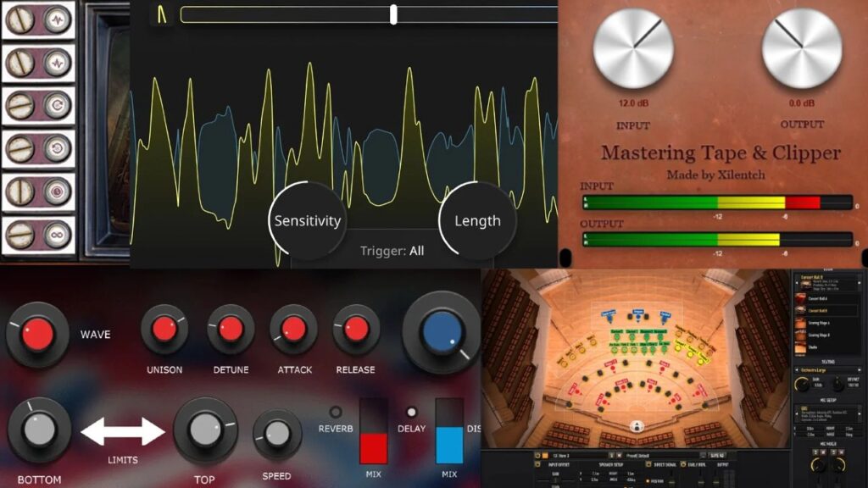
Task: Click the Mic Setup section header
Action: (x=828, y=399)
